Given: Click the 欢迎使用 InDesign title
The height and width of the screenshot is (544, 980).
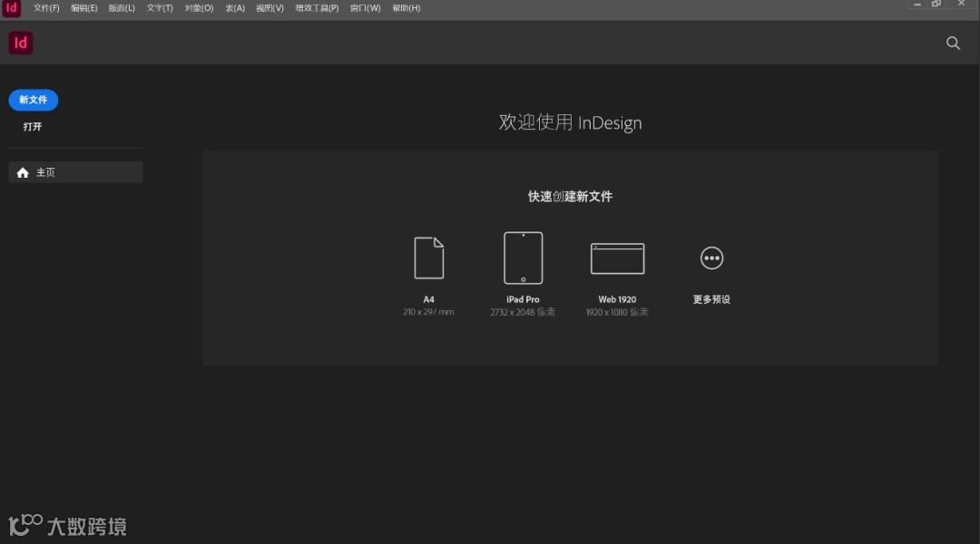Looking at the screenshot, I should (570, 122).
